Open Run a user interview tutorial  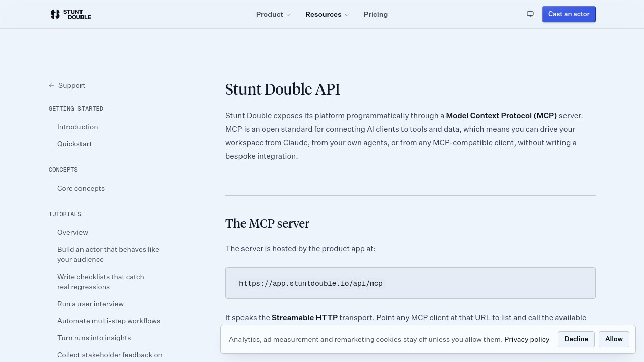(x=91, y=304)
